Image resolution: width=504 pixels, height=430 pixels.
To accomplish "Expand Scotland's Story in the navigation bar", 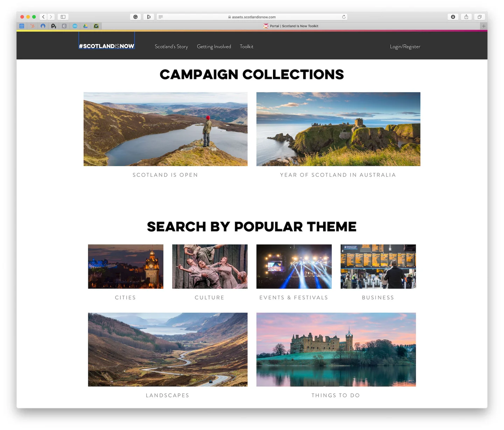I will pyautogui.click(x=171, y=46).
